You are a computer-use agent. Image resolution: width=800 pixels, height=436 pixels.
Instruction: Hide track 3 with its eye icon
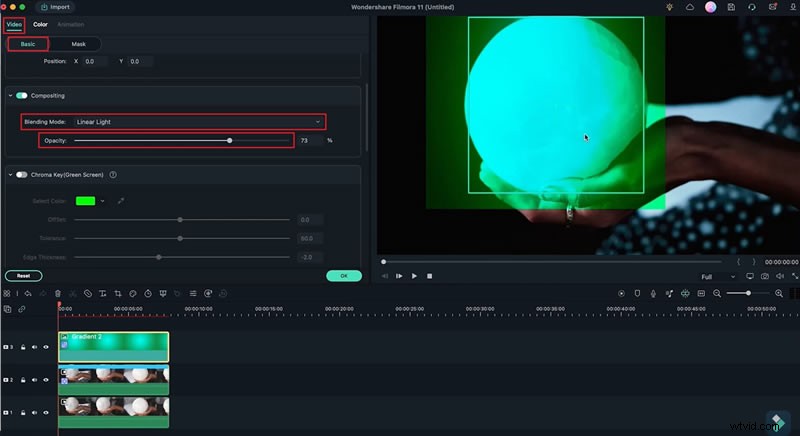(46, 347)
